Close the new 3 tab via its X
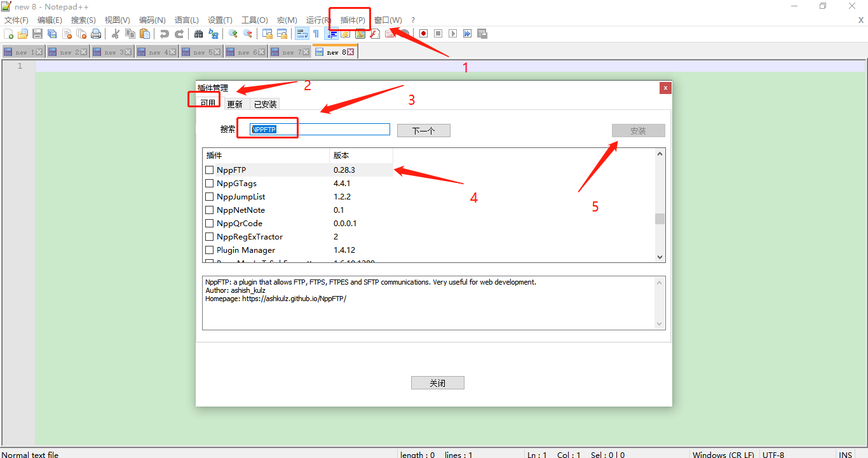 click(x=128, y=52)
